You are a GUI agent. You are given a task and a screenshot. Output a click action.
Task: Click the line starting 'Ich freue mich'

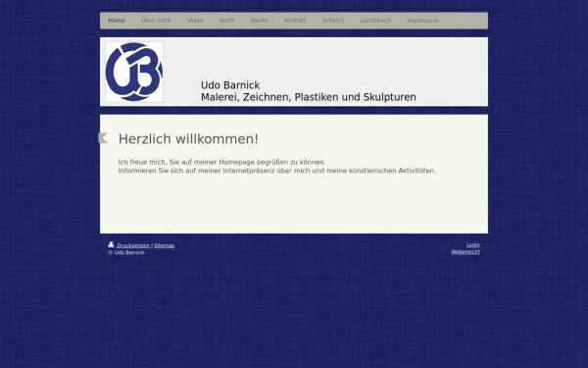(x=222, y=162)
